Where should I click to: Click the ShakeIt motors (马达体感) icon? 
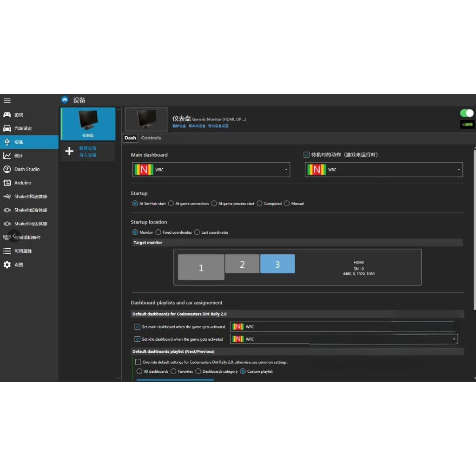pos(7,224)
